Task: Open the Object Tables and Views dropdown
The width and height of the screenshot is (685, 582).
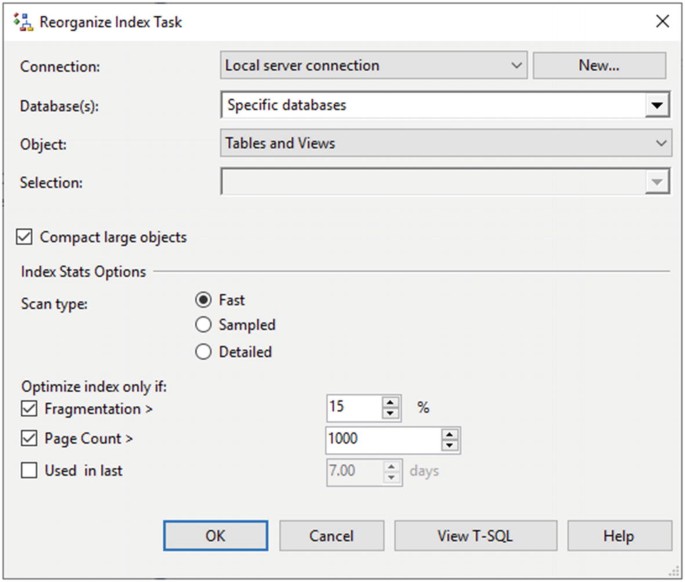Action: click(x=661, y=144)
